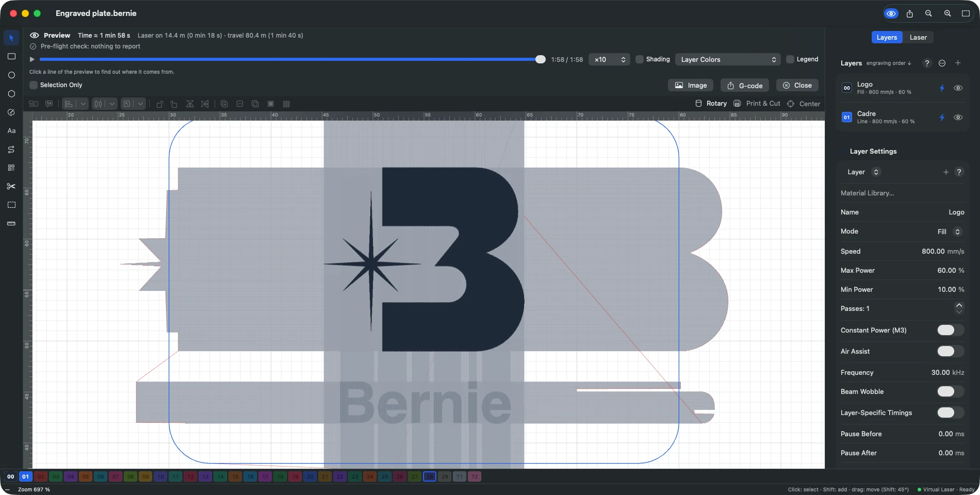Viewport: 980px width, 495px height.
Task: Open the x10 playback speed dropdown
Action: [609, 59]
